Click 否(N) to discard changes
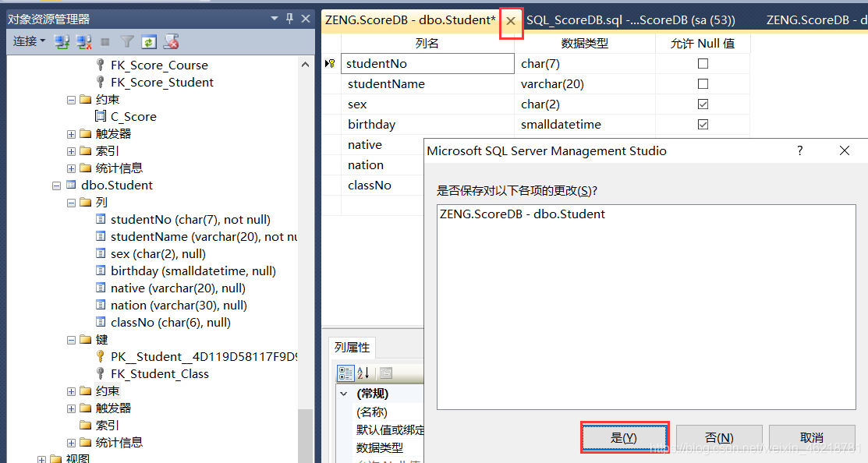The width and height of the screenshot is (868, 463). tap(719, 437)
